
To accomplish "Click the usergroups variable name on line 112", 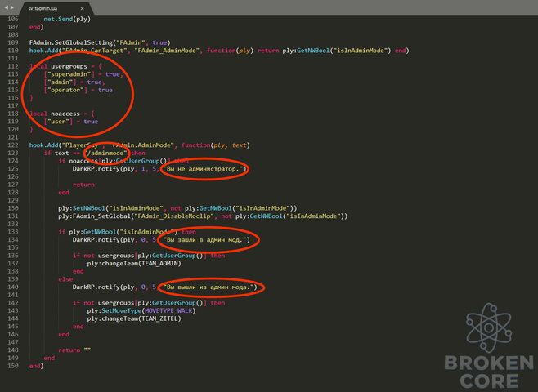I will pos(69,66).
